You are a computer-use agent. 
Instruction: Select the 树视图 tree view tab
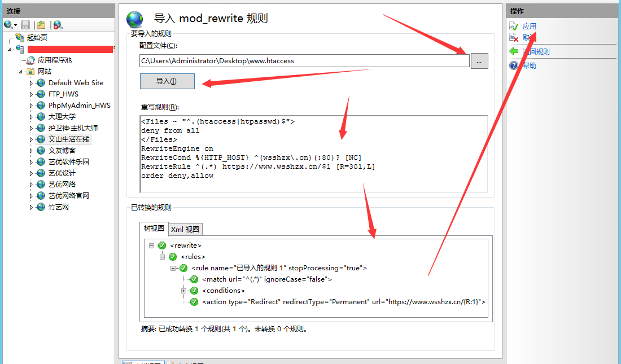[154, 229]
